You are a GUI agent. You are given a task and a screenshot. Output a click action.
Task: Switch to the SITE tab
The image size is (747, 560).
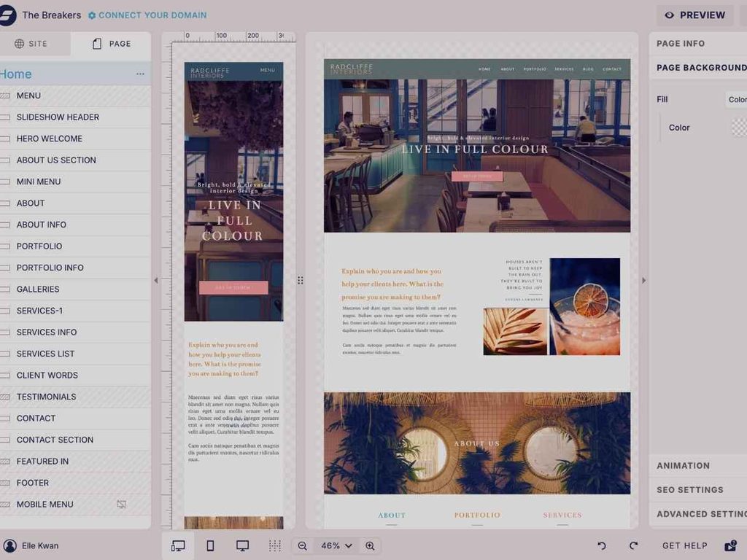click(31, 44)
